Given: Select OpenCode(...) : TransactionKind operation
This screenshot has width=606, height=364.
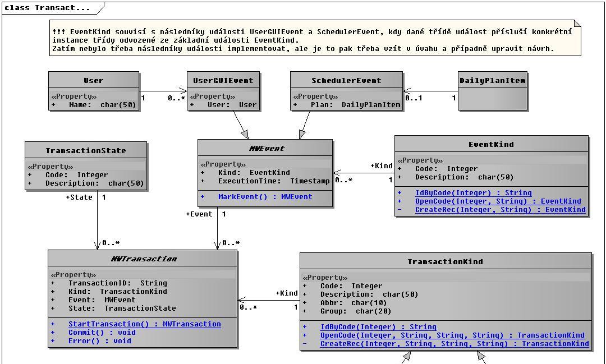Looking at the screenshot, I should [444, 335].
